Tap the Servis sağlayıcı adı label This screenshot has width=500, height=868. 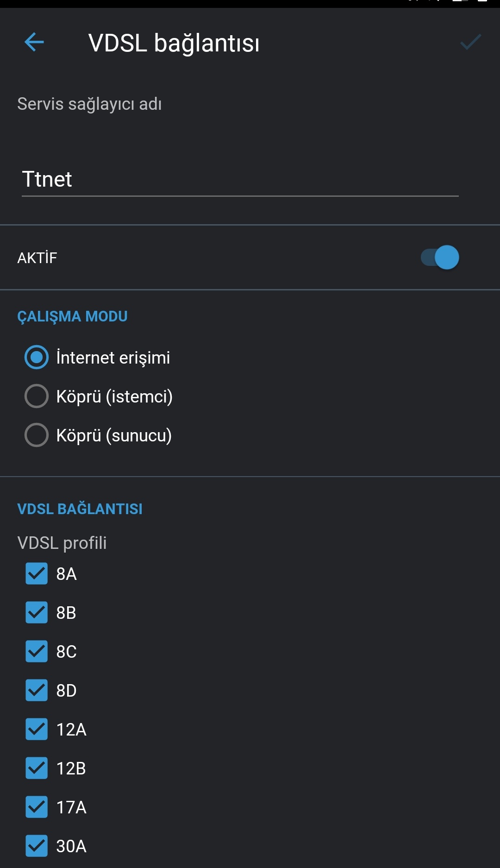[89, 104]
